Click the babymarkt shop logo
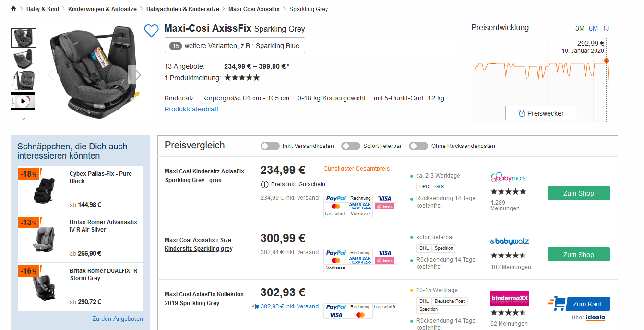 tap(509, 178)
